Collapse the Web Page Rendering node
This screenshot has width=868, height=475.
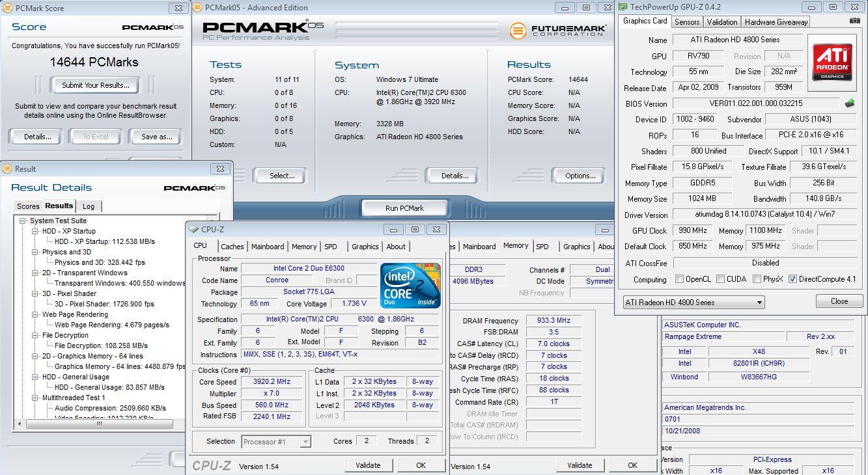click(35, 314)
